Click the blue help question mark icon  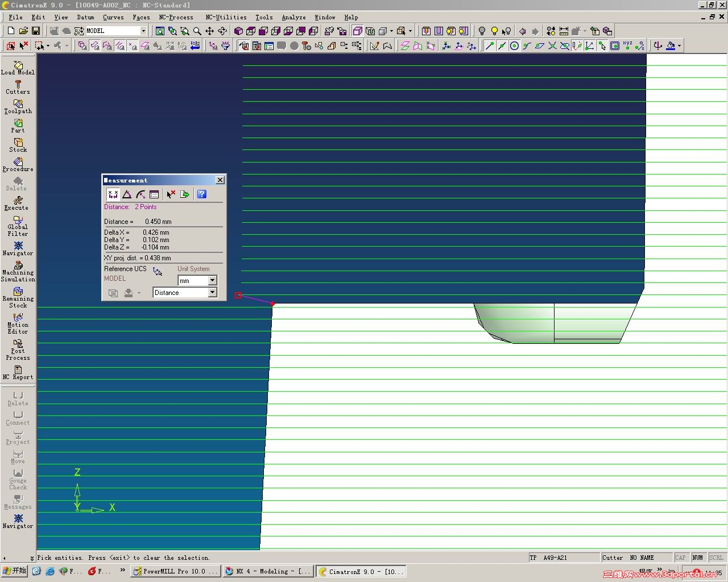coord(201,194)
